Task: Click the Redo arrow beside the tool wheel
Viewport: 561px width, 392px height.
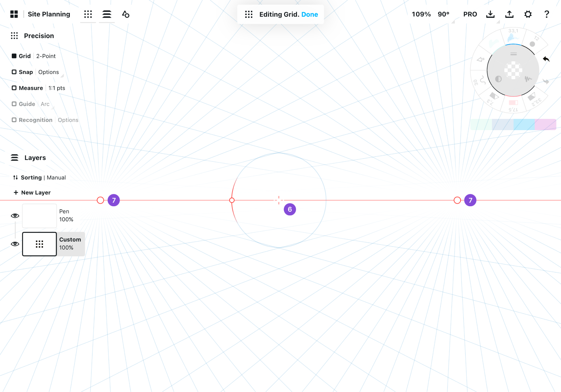Action: click(546, 81)
